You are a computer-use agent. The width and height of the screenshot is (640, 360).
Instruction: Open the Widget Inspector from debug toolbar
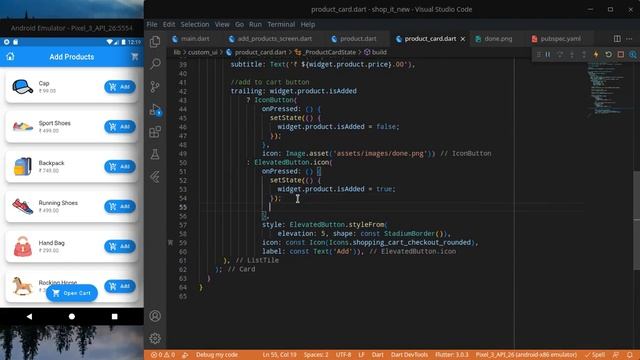(x=633, y=54)
